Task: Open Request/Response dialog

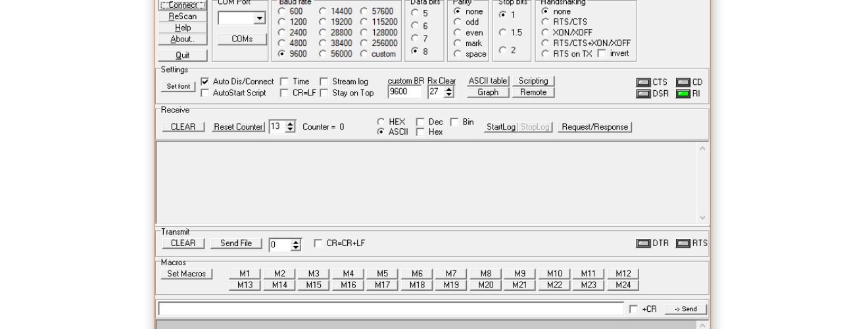Action: (594, 127)
